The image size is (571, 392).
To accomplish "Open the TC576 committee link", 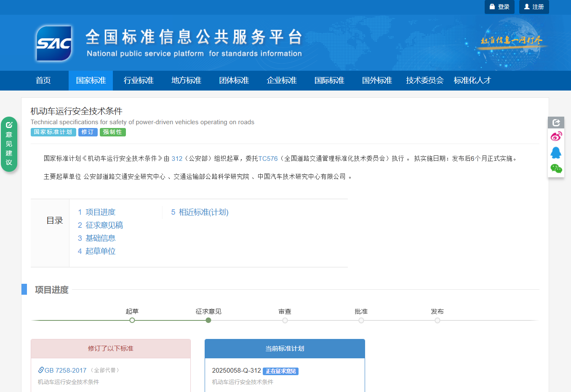I will click(268, 159).
